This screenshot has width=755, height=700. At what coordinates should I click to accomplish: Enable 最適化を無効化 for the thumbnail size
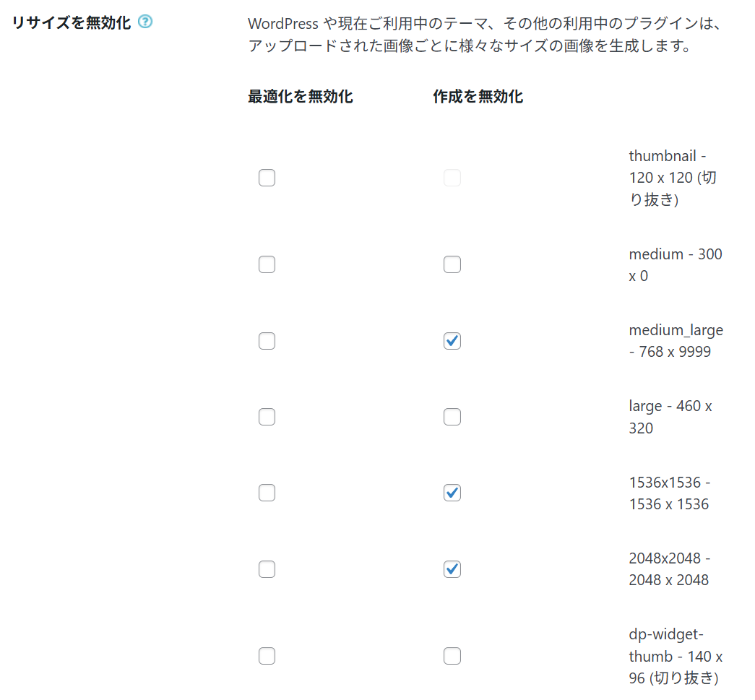click(267, 178)
